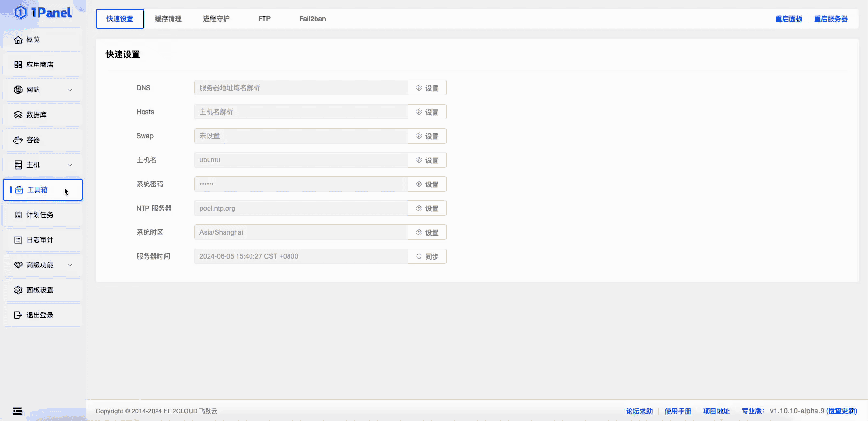Click gear icon in 系统密码 row

(419, 184)
